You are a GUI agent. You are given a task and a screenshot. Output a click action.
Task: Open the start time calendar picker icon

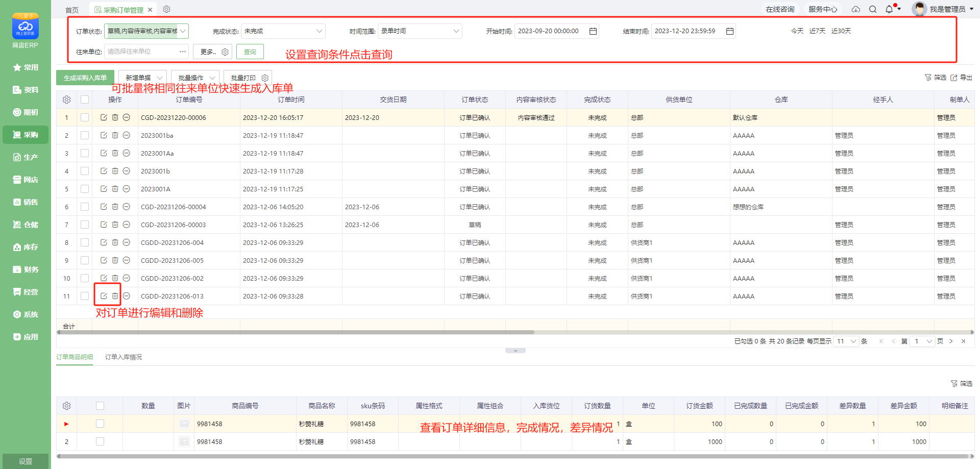pyautogui.click(x=593, y=31)
